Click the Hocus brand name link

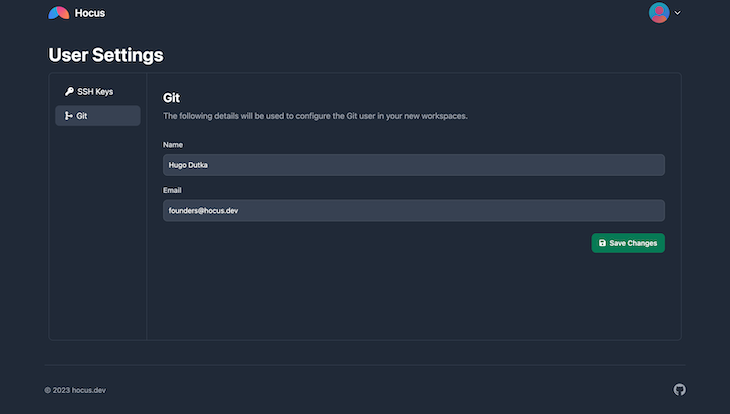[x=90, y=13]
